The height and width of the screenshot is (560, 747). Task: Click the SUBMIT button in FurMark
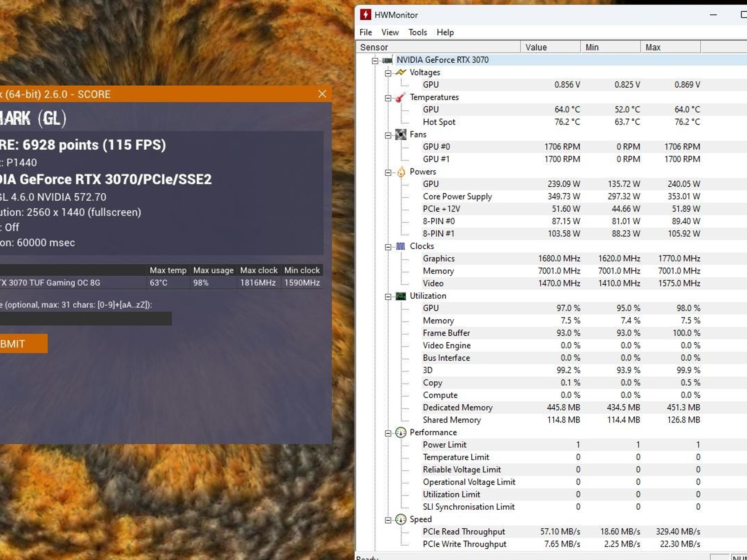24,344
